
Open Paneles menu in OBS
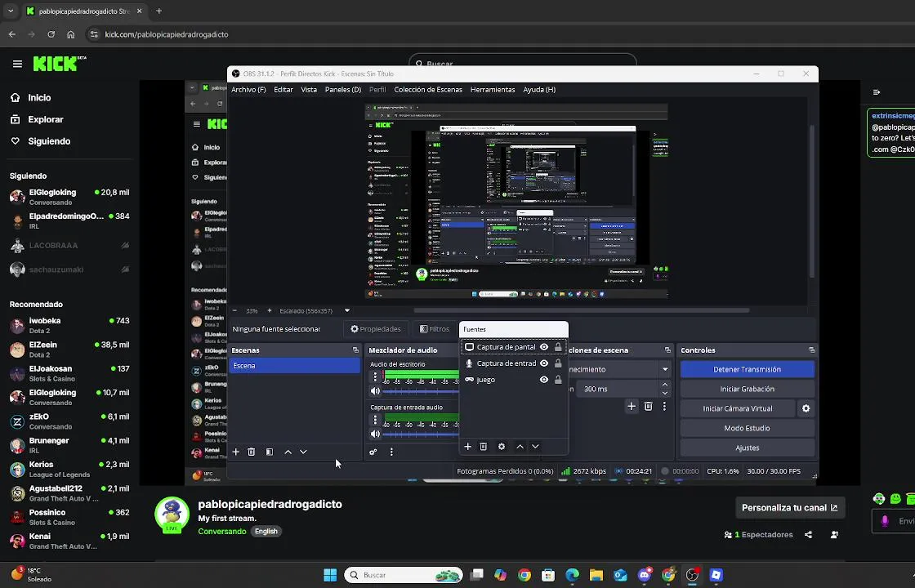tap(343, 90)
